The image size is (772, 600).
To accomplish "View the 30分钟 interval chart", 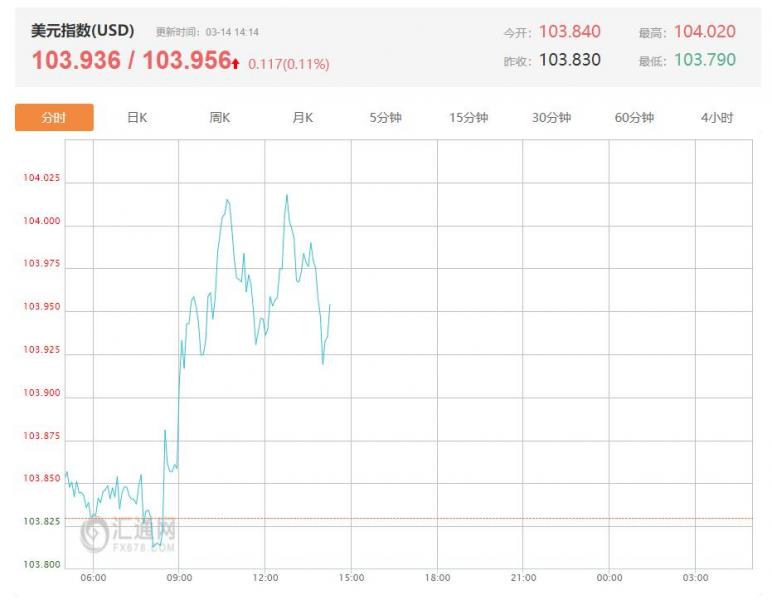I will (551, 117).
